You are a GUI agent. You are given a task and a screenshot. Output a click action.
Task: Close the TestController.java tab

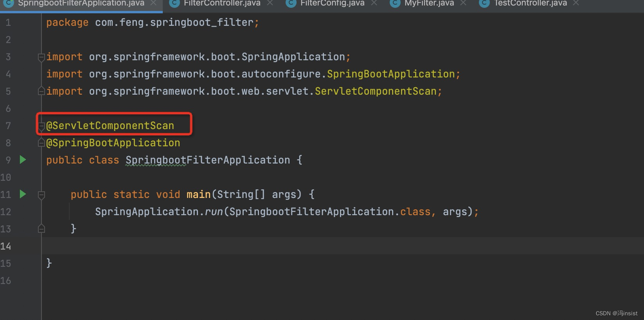(576, 3)
